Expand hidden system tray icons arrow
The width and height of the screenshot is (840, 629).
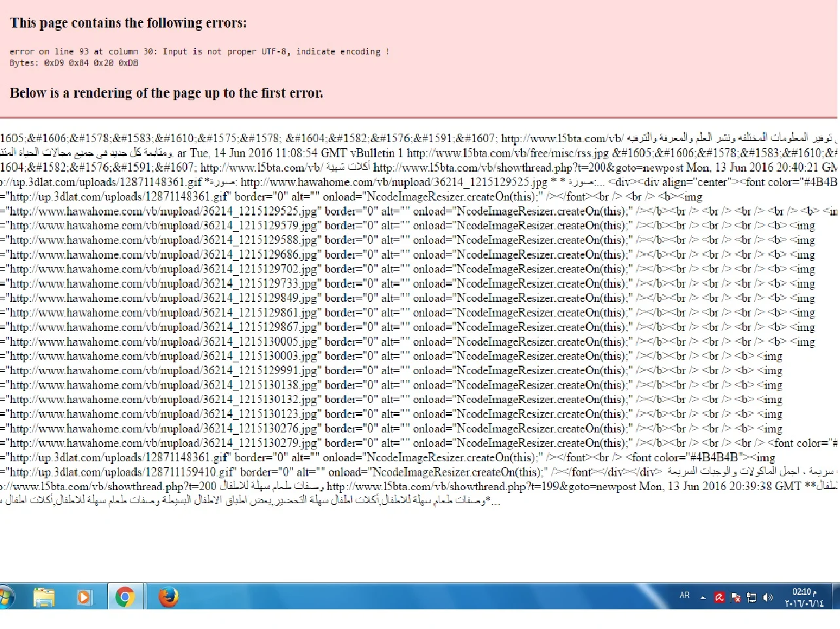[703, 598]
